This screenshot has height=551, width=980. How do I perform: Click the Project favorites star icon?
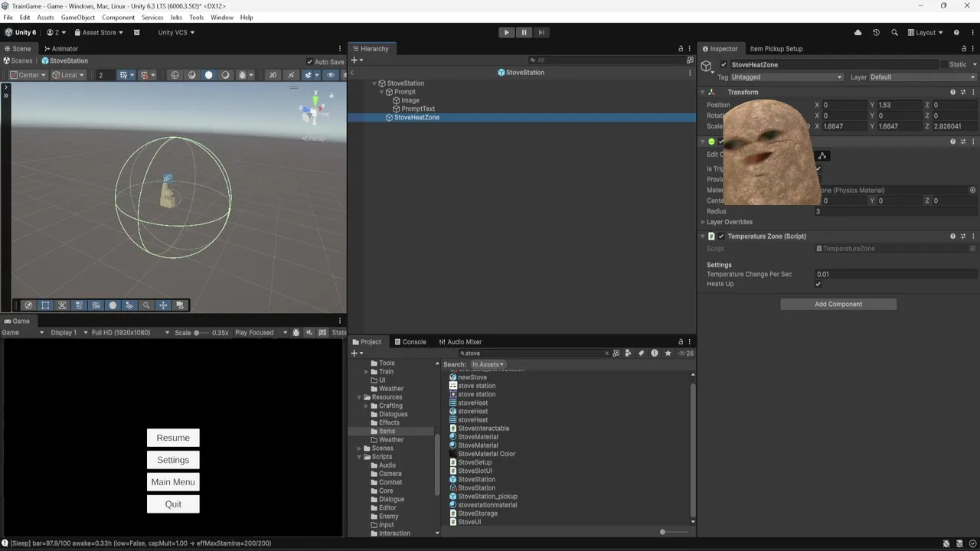click(x=668, y=354)
